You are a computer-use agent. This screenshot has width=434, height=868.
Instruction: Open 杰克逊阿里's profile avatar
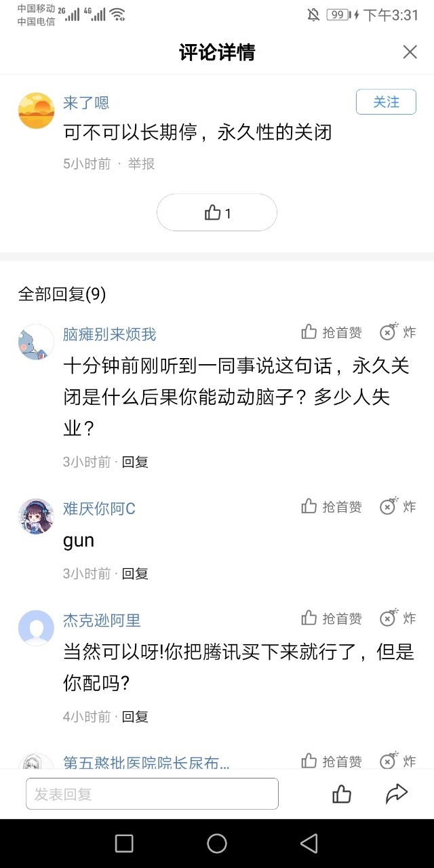(x=36, y=628)
